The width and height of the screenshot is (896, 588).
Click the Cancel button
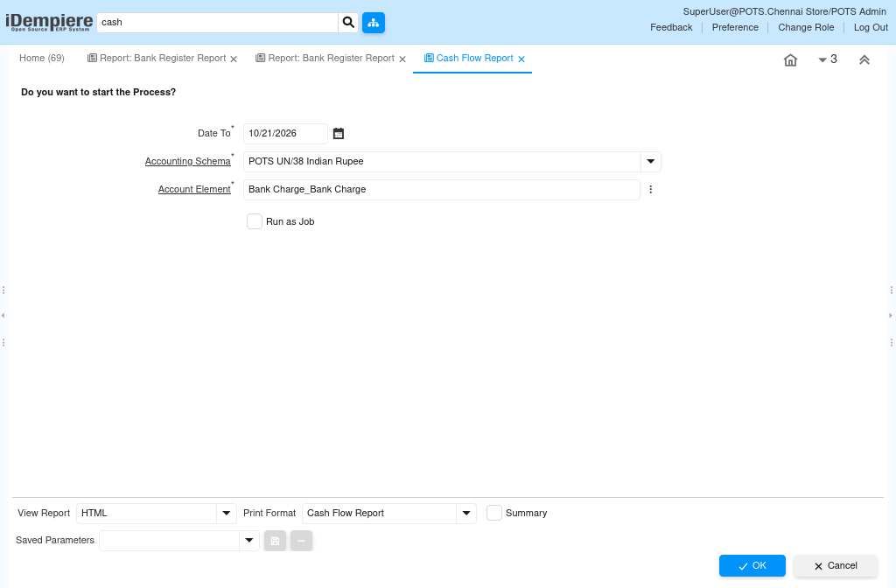(835, 566)
